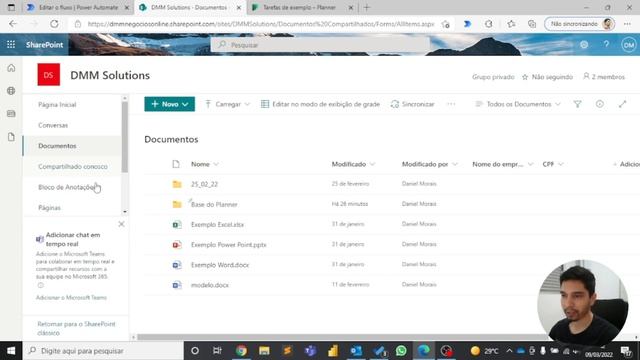Screen dimensions: 640x360
Task: Open the details pane info icon
Action: pos(600,104)
